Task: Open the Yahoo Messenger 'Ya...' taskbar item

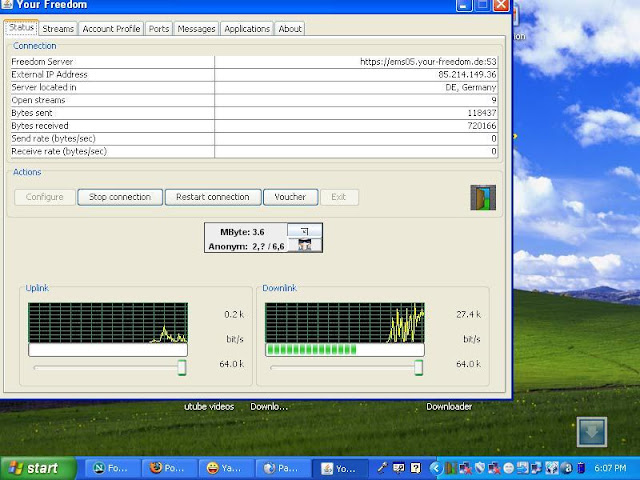Action: [227, 468]
